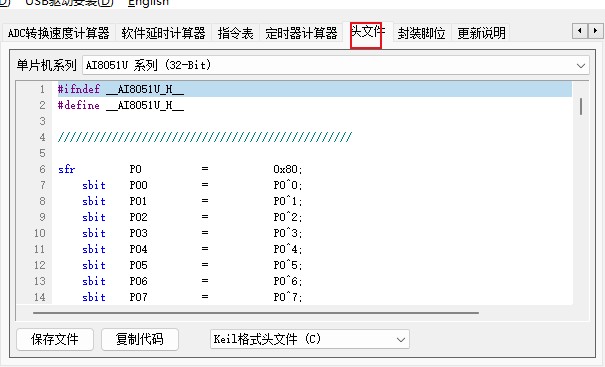
Task: Open the 更新说明 tab
Action: click(x=481, y=33)
